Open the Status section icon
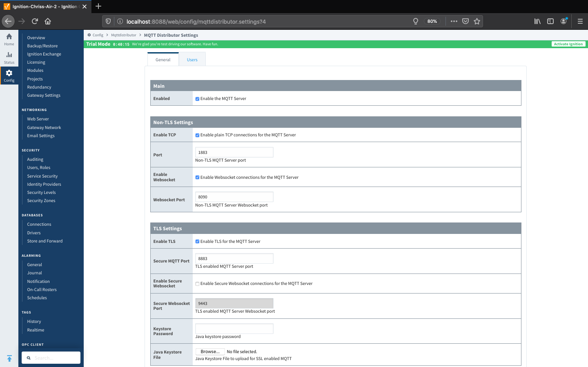Viewport: 588px width, 367px height. click(x=9, y=58)
